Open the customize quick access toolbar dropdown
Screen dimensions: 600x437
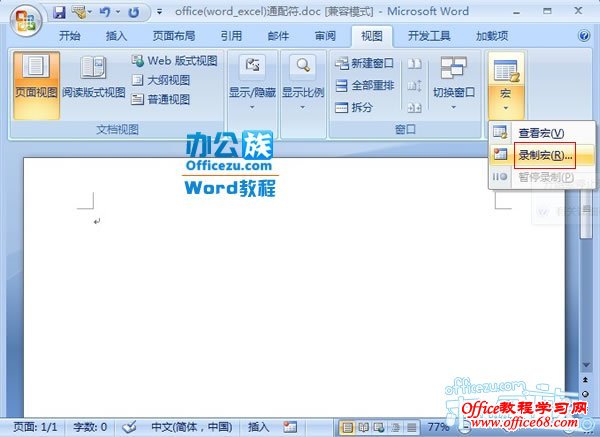click(160, 12)
